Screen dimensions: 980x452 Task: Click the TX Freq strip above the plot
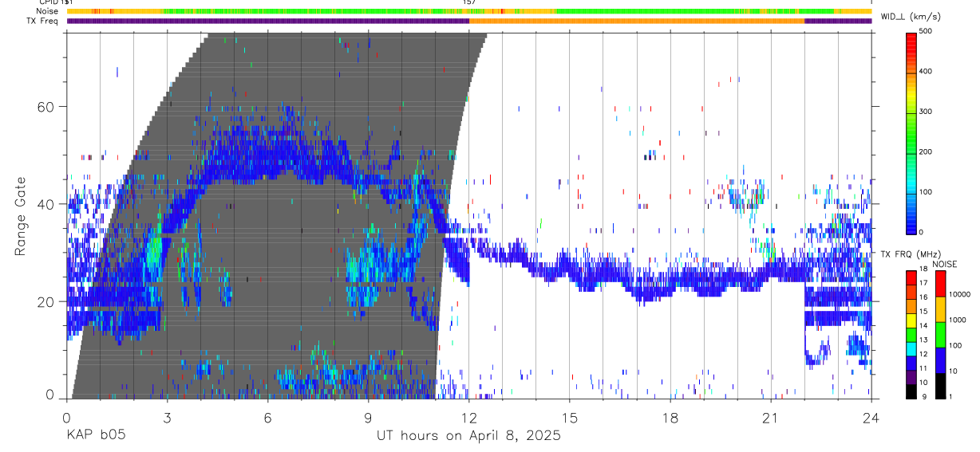[469, 21]
